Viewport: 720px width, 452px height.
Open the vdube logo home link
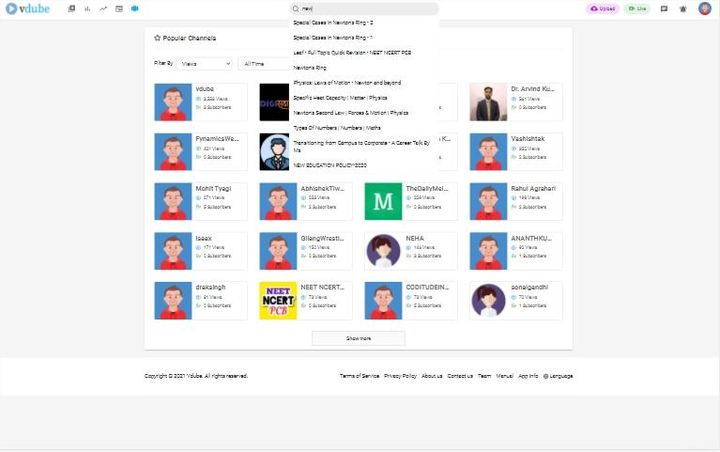click(x=28, y=8)
